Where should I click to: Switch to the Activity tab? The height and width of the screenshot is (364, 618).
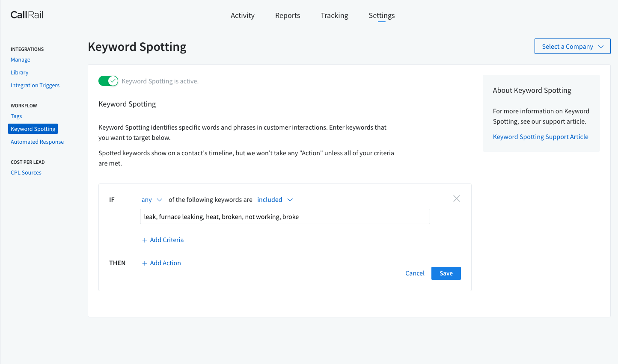(x=242, y=15)
